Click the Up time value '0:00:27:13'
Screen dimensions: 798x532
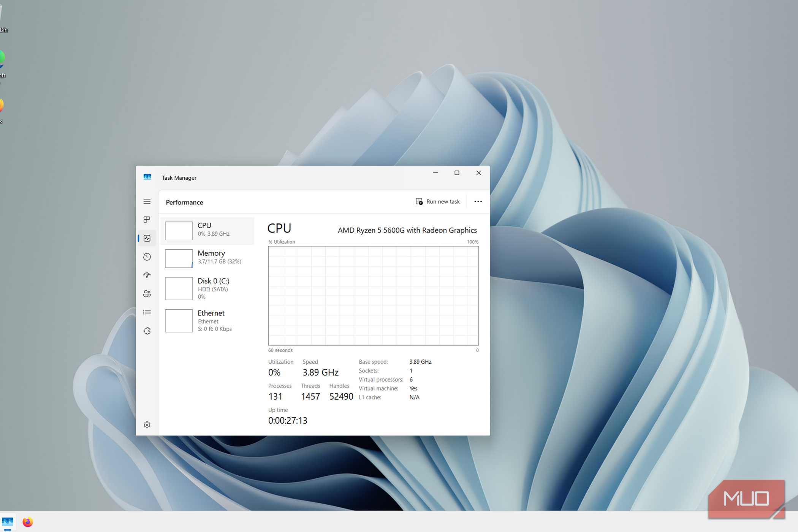point(288,420)
